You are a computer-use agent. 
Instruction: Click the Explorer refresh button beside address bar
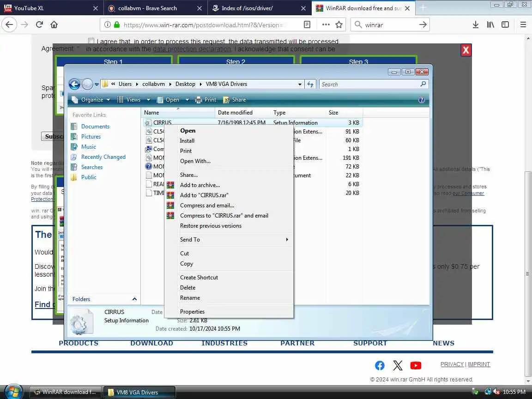(x=310, y=84)
